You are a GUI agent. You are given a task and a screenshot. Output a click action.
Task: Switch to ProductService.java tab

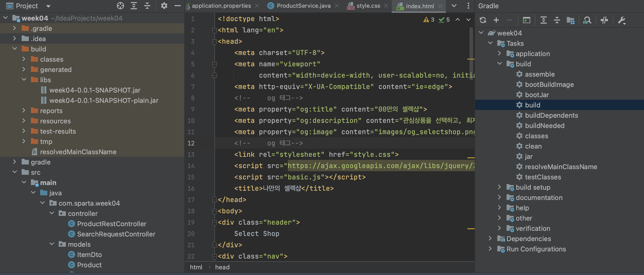pos(304,6)
